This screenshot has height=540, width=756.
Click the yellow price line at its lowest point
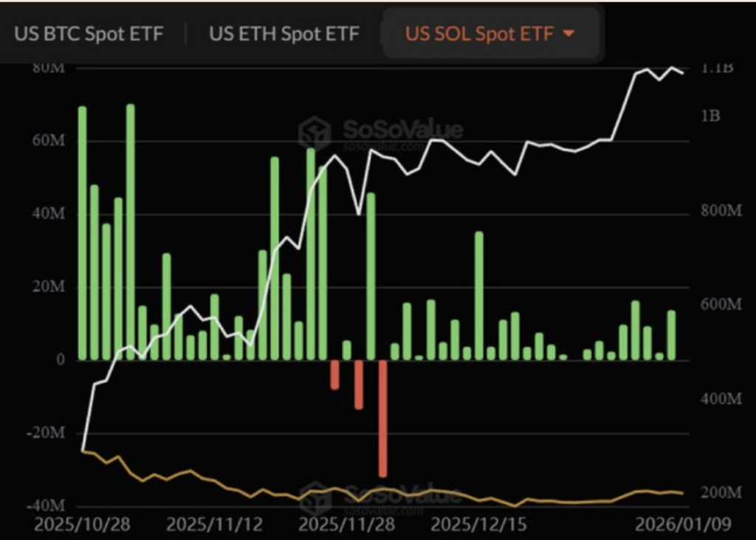click(x=513, y=508)
